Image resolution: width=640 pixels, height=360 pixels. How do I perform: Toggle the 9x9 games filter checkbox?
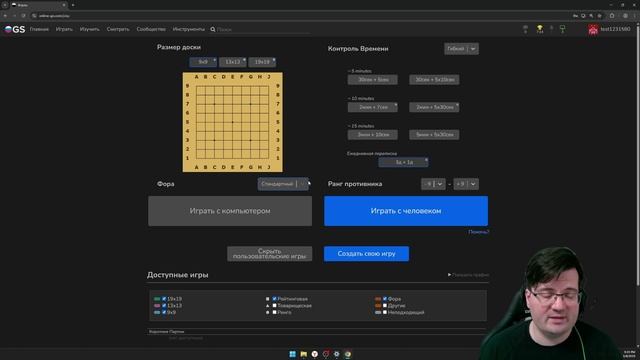(164, 312)
